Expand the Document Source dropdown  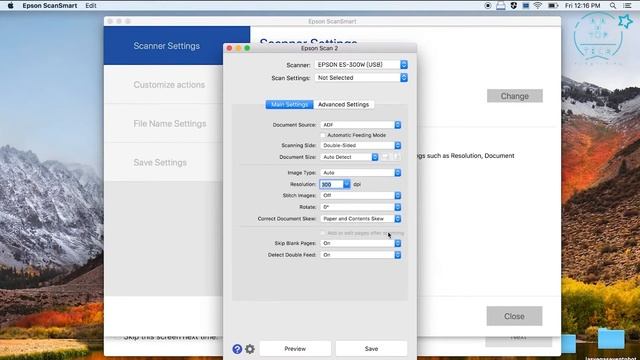click(361, 125)
